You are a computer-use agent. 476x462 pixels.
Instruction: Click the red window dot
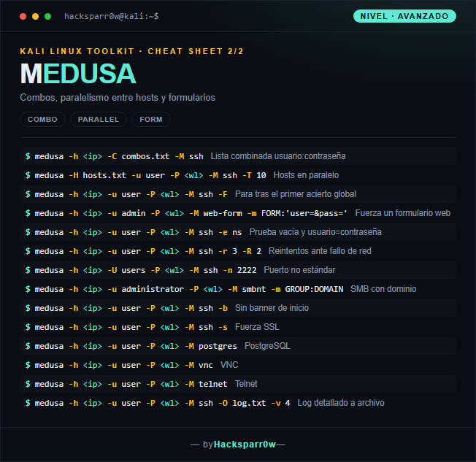click(x=23, y=16)
